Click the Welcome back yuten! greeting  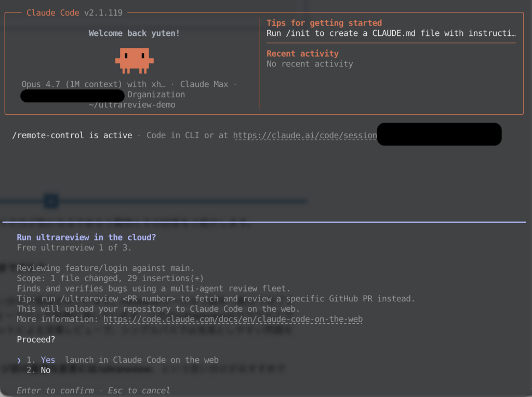[134, 33]
